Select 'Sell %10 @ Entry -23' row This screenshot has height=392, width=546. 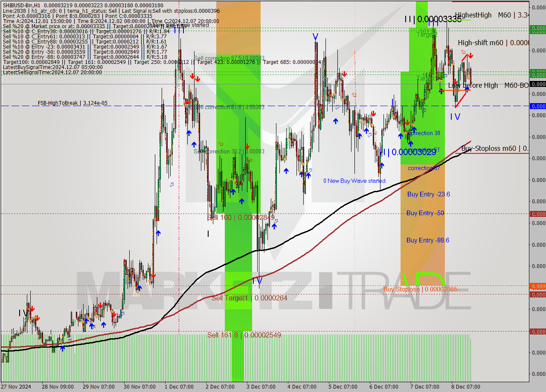coord(84,46)
